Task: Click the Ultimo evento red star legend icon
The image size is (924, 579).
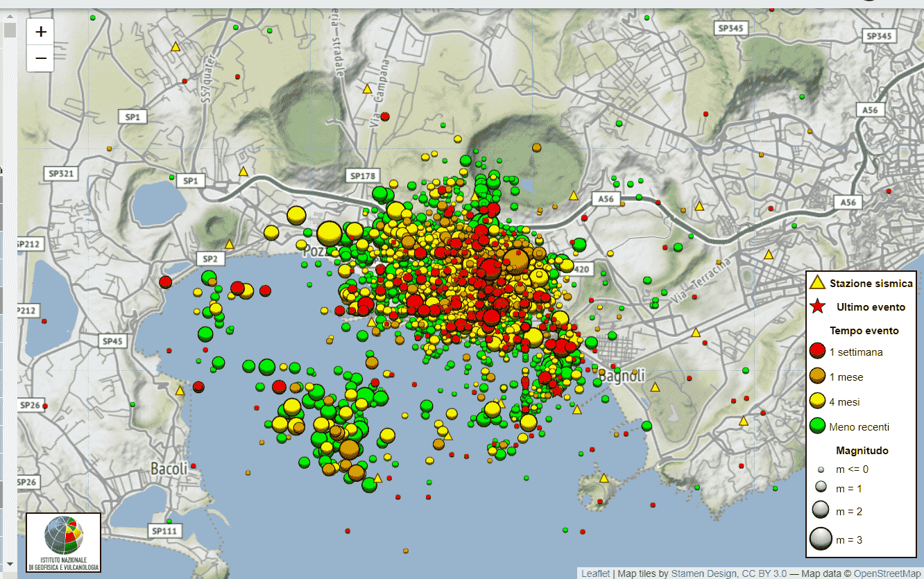Action: [x=819, y=306]
